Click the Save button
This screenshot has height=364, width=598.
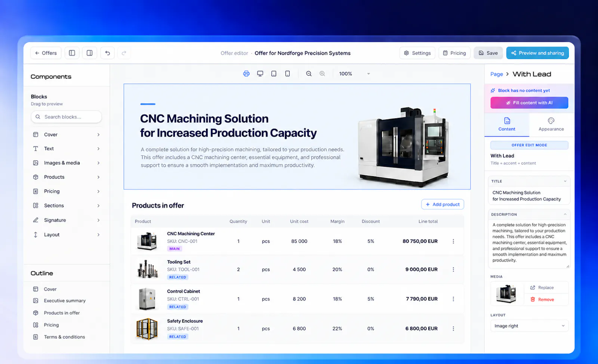coord(488,53)
